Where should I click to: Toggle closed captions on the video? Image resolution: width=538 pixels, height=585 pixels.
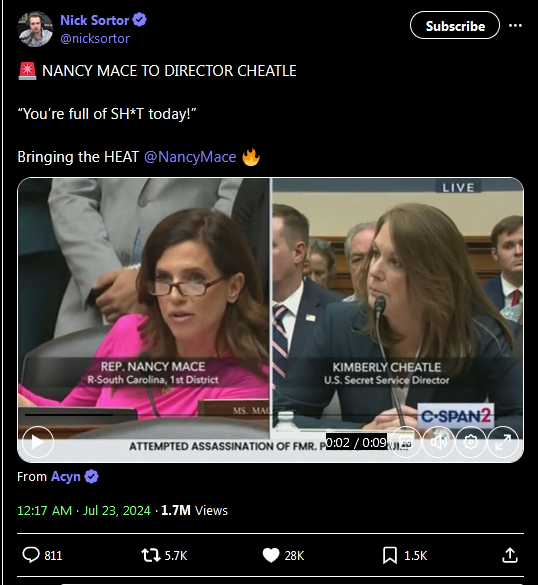[x=406, y=442]
